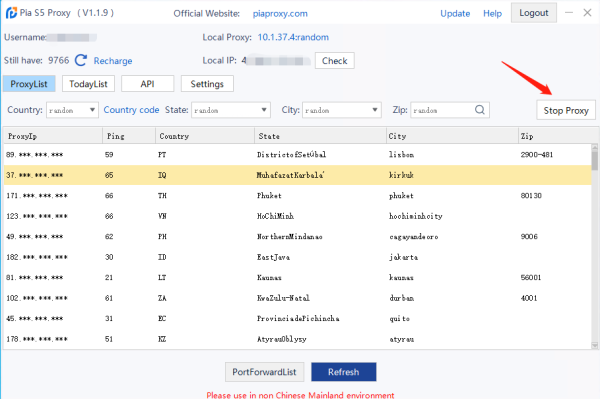Expand the City dropdown arrow
Image resolution: width=600 pixels, height=399 pixels.
[375, 110]
